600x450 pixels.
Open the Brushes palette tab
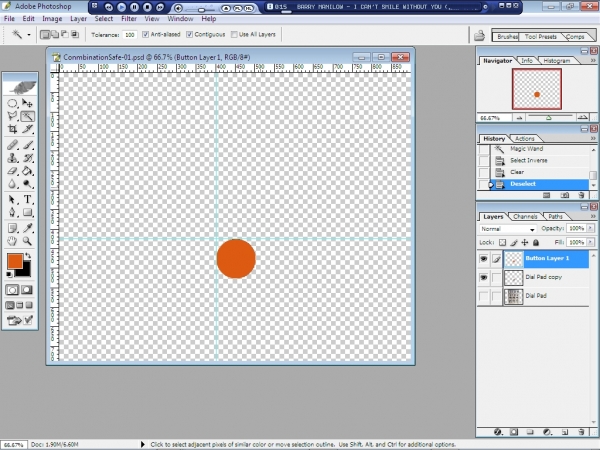coord(507,37)
